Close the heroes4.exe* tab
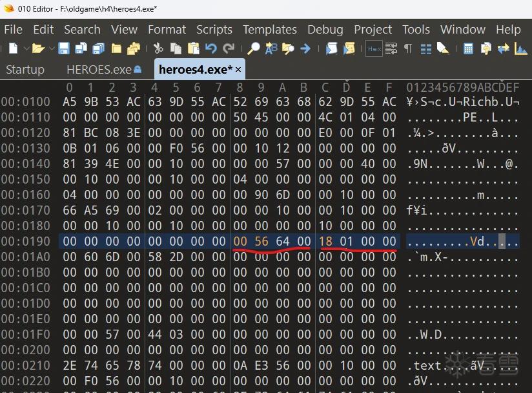532x393 pixels. pos(238,70)
